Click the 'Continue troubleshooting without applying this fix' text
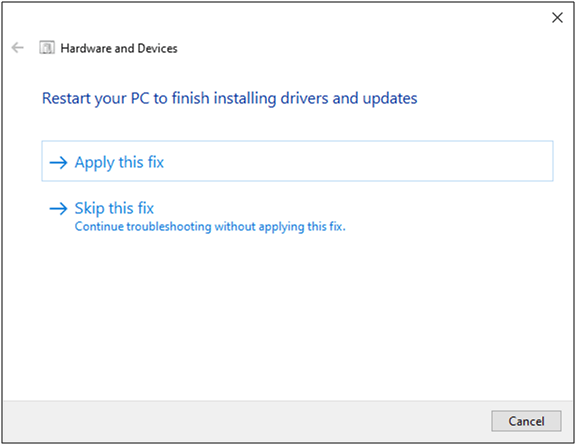The height and width of the screenshot is (445, 577). 210,226
